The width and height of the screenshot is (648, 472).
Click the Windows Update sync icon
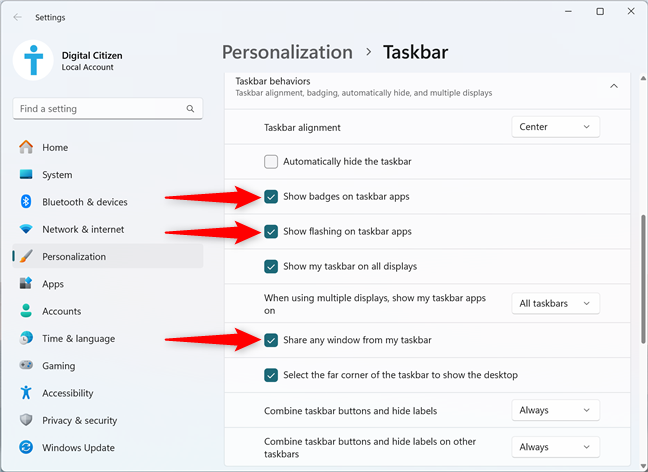click(26, 447)
